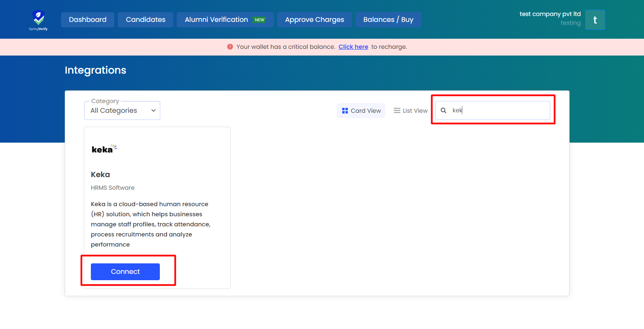Click the red warning icon in wallet banner
Viewport: 644px width, 329px height.
(x=230, y=47)
